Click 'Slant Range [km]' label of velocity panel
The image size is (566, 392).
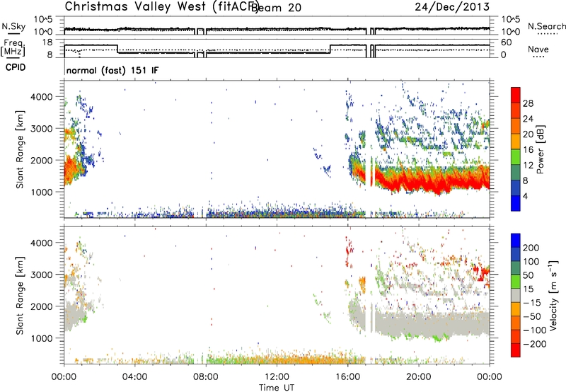[x=20, y=296]
